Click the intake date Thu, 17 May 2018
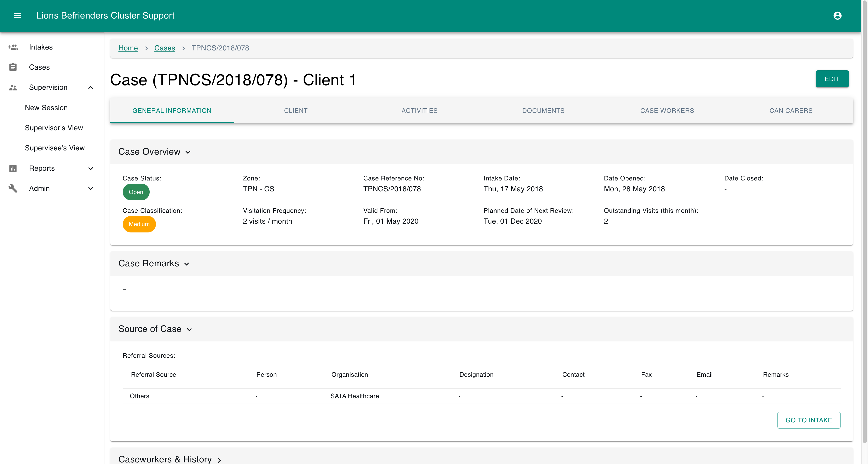Image resolution: width=868 pixels, height=464 pixels. [x=513, y=189]
